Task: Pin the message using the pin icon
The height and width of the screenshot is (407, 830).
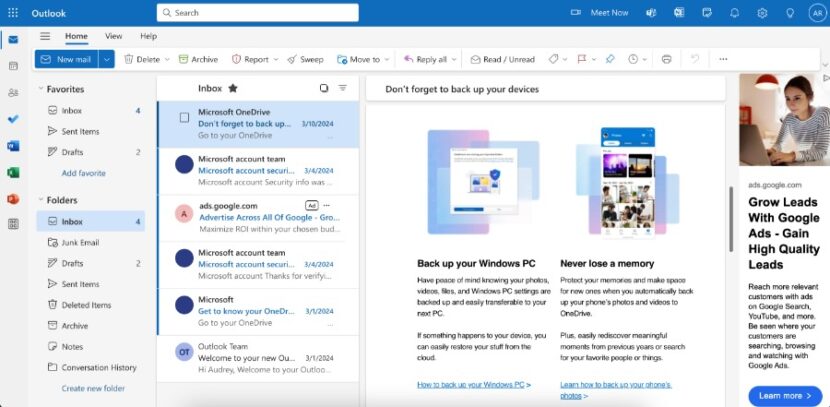Action: [x=610, y=59]
